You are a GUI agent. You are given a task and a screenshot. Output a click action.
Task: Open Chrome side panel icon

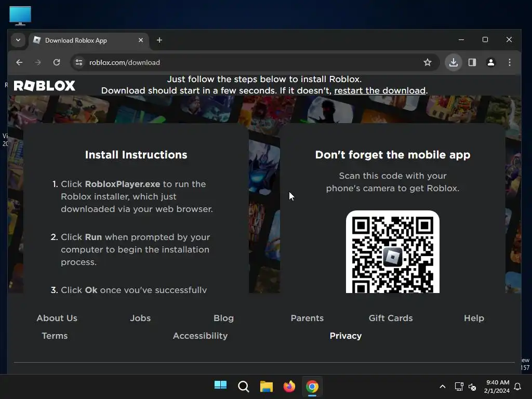[472, 62]
